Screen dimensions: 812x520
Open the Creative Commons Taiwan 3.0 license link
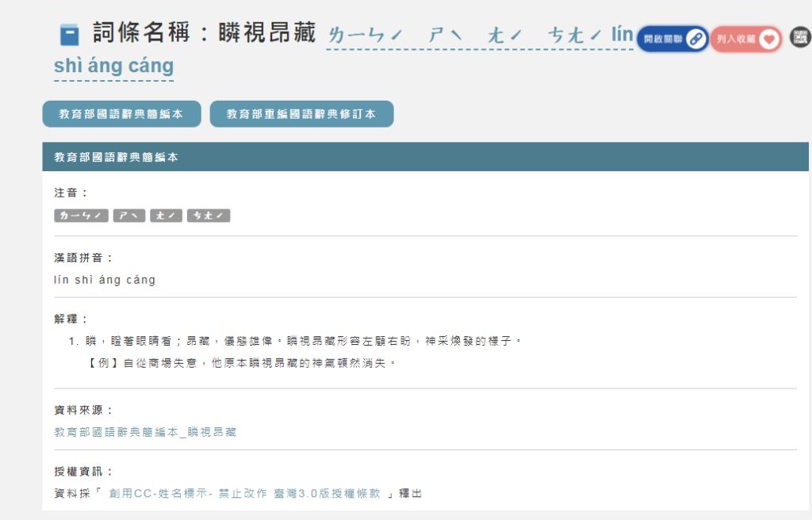245,493
